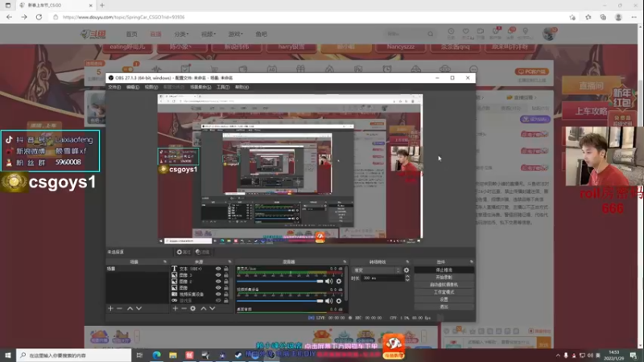
Task: Open the 上车攻略 button on Douyu page
Action: (591, 111)
